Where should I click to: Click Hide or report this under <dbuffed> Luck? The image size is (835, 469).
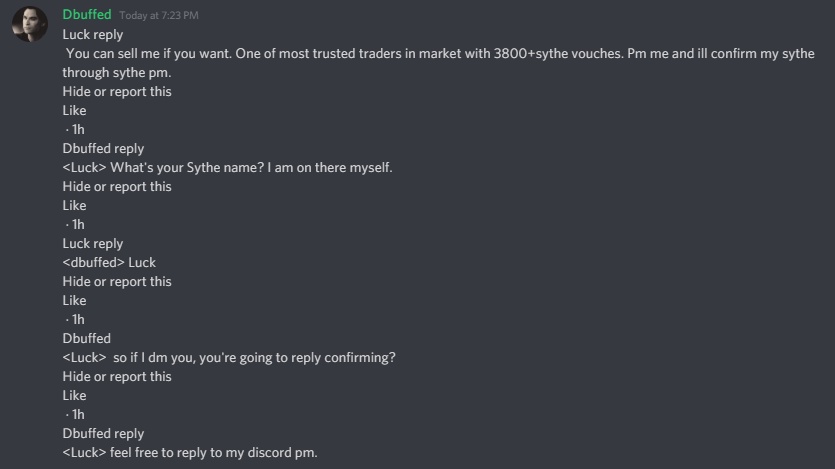pyautogui.click(x=117, y=282)
